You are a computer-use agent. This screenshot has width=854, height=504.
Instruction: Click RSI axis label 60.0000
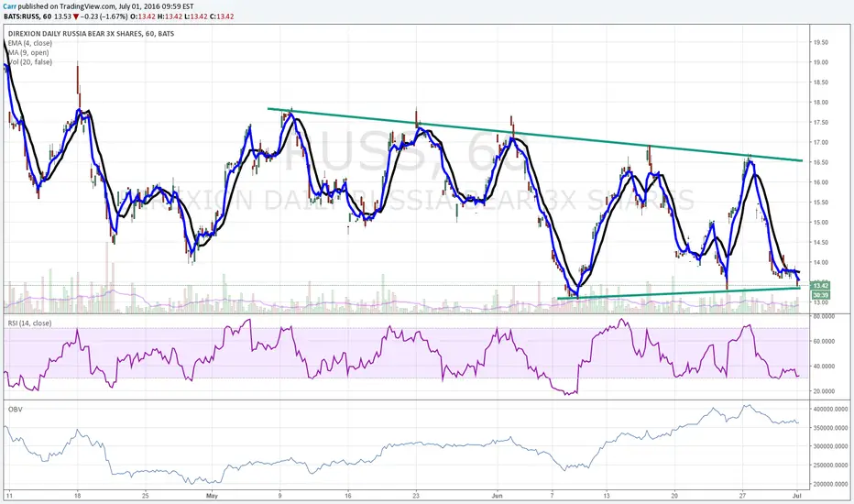pyautogui.click(x=824, y=341)
